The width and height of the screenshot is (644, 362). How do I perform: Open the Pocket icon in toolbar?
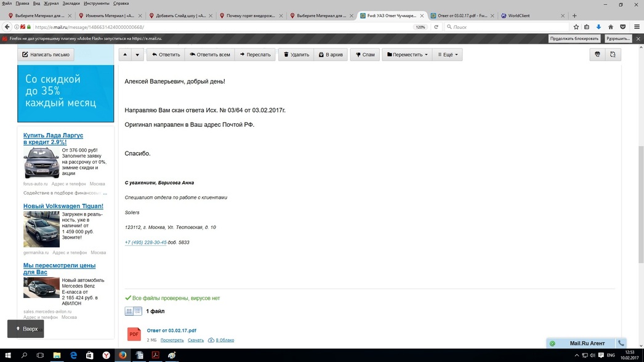click(622, 27)
